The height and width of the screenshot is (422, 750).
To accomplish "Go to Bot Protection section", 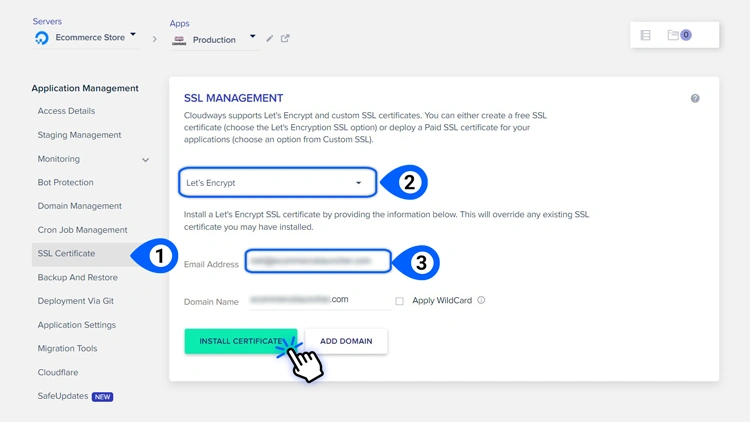I will click(65, 182).
